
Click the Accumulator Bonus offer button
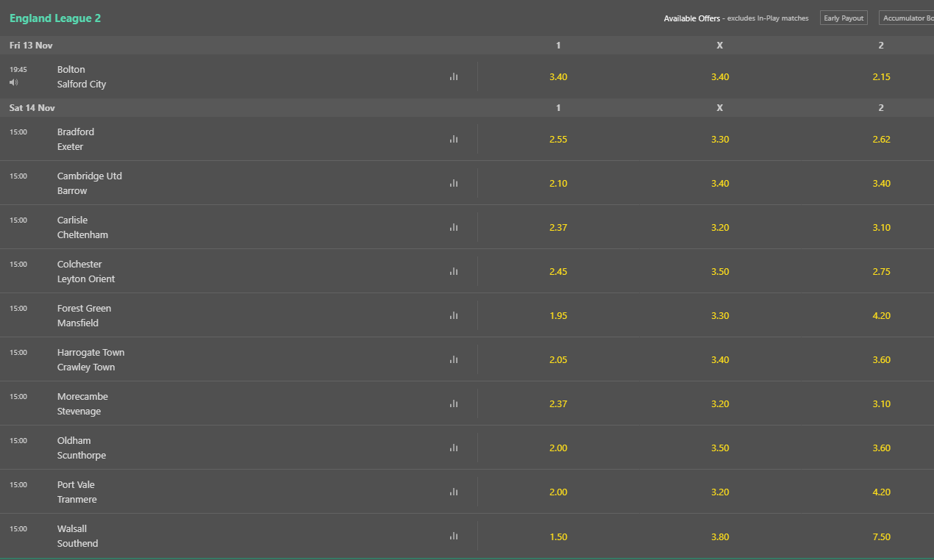click(906, 18)
